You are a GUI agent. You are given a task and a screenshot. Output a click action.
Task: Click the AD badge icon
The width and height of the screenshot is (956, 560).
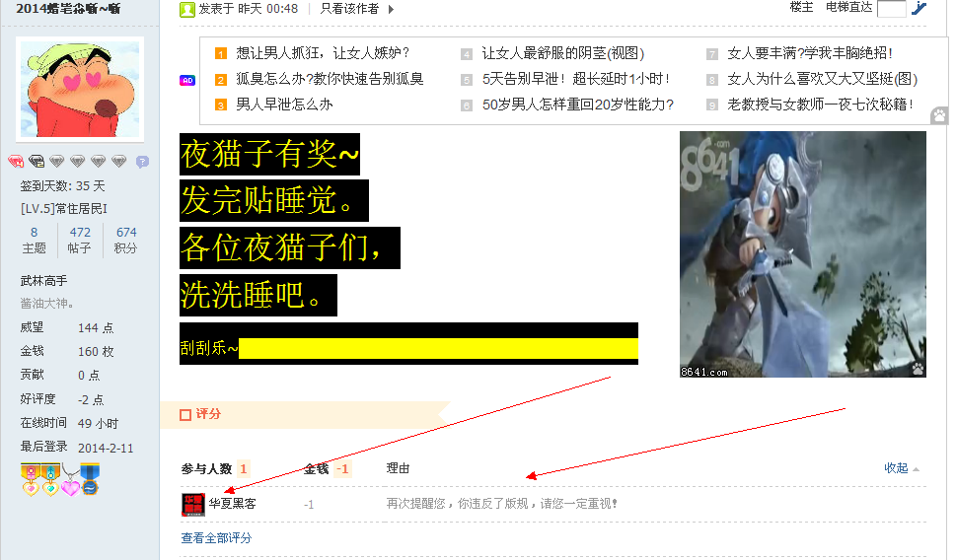[187, 81]
